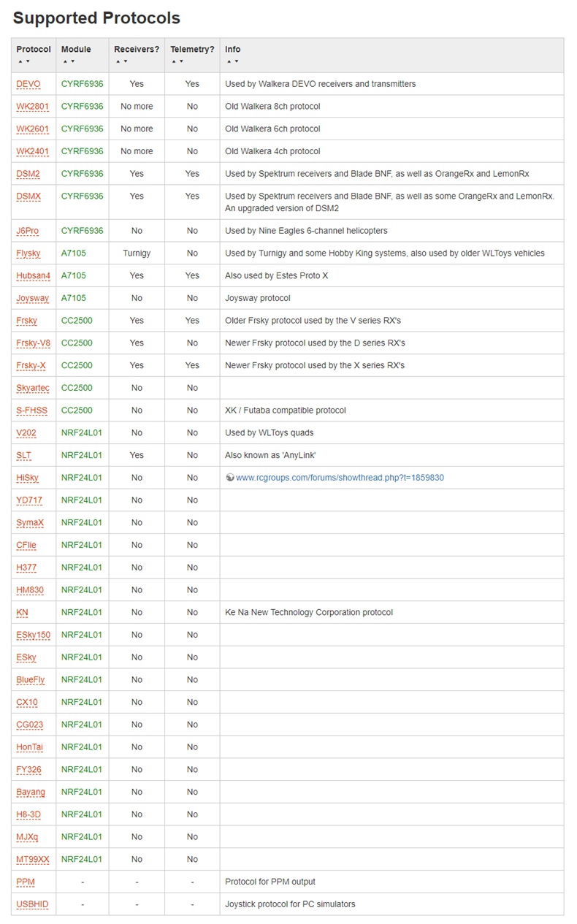This screenshot has width=577, height=924.
Task: Sort Info column descending arrow
Action: click(236, 61)
